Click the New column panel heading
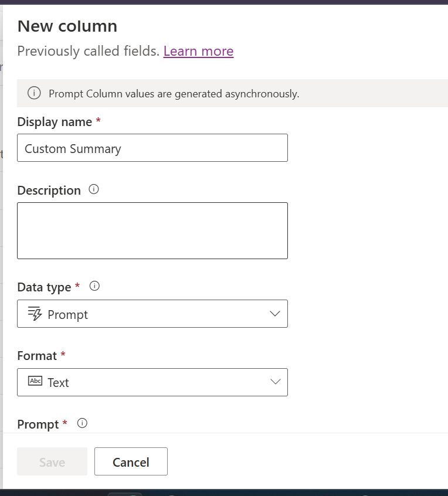 [x=67, y=26]
